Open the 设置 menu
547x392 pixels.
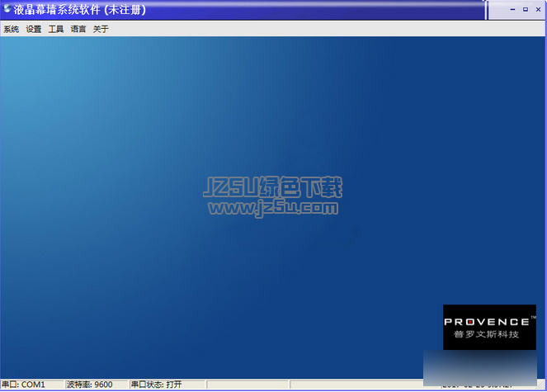[34, 30]
